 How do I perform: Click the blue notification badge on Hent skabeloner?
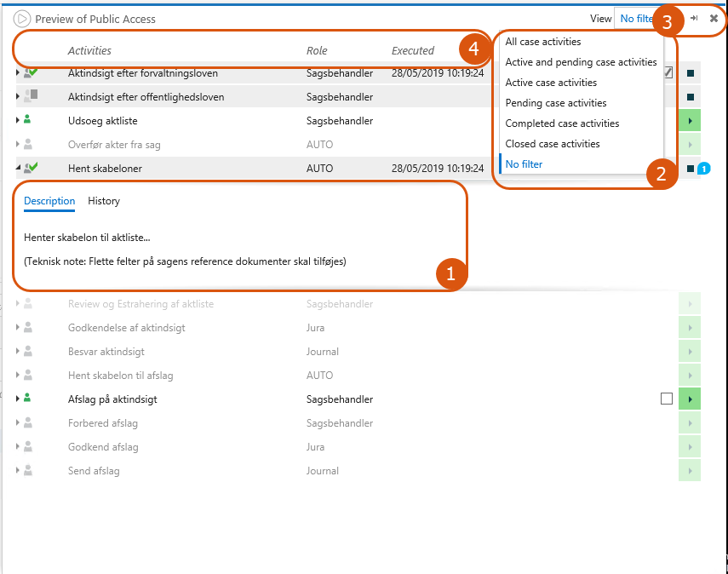(x=703, y=169)
